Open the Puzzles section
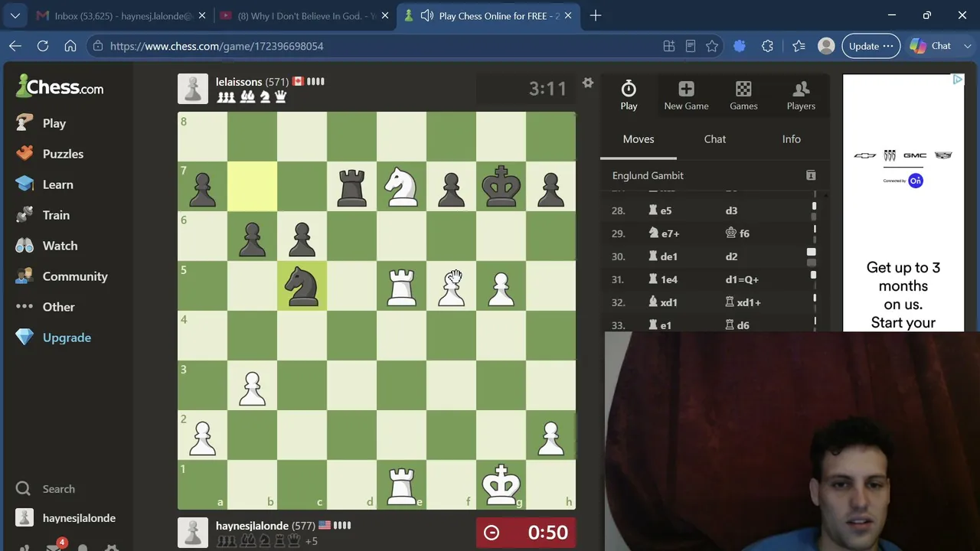 (x=50, y=154)
